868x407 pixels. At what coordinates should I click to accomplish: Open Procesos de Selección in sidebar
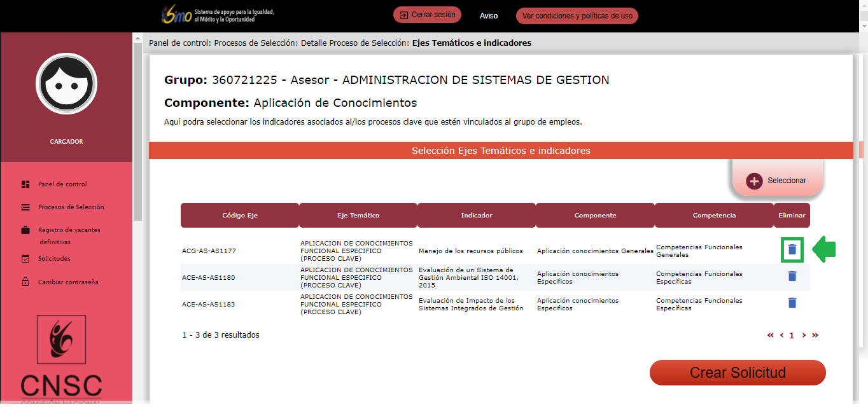71,207
